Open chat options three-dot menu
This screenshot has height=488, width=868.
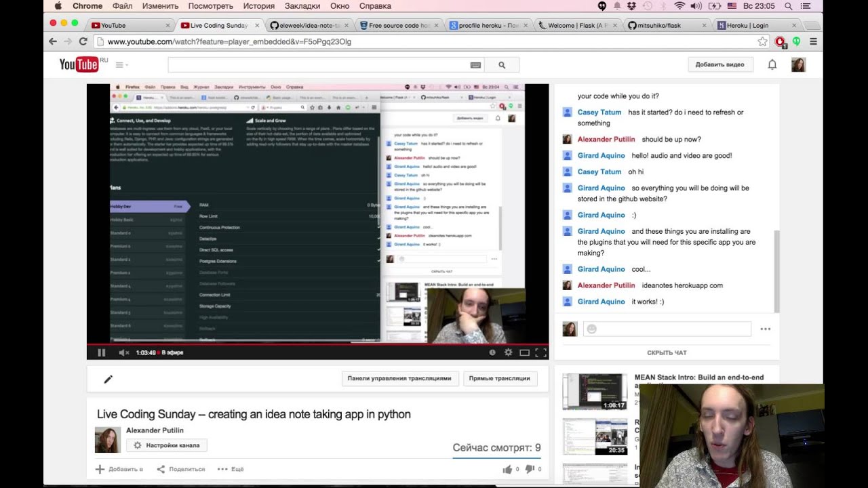pos(766,329)
